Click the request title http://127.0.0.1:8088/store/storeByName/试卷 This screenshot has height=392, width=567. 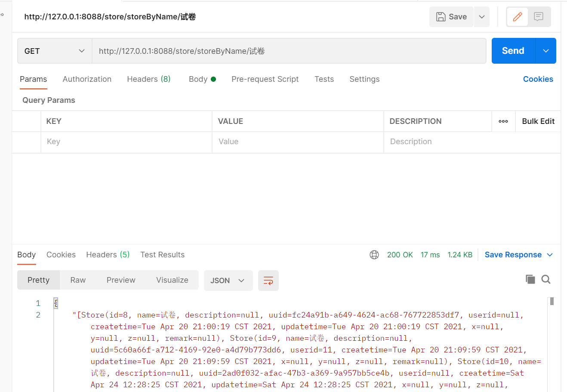click(x=110, y=17)
